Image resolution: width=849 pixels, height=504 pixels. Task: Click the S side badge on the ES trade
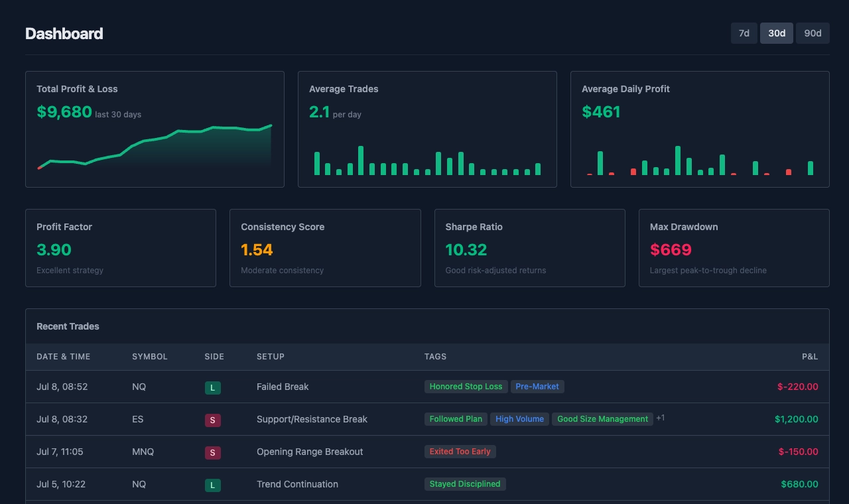click(212, 420)
